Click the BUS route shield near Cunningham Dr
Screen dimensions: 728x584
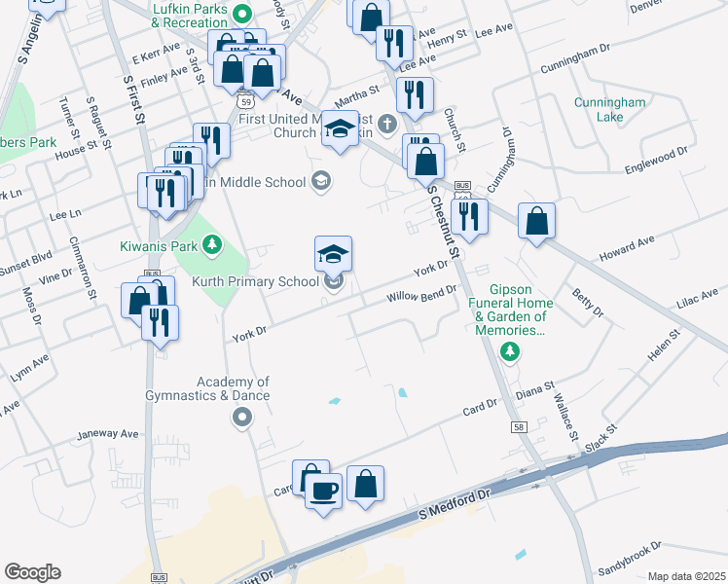coord(462,185)
